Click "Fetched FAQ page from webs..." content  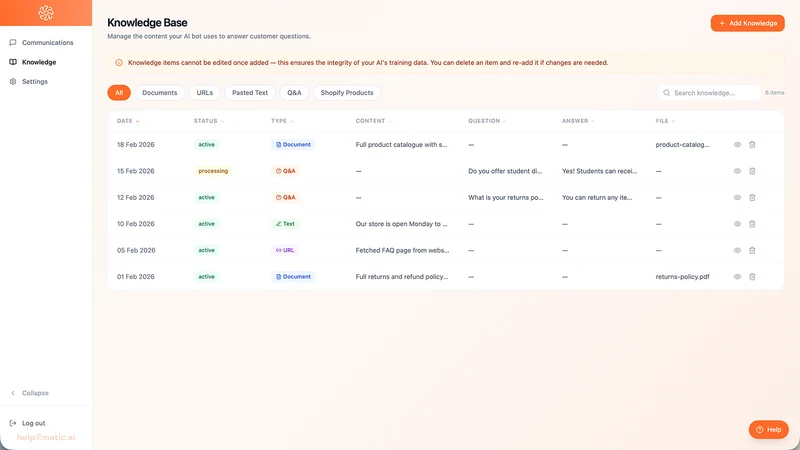tap(403, 251)
